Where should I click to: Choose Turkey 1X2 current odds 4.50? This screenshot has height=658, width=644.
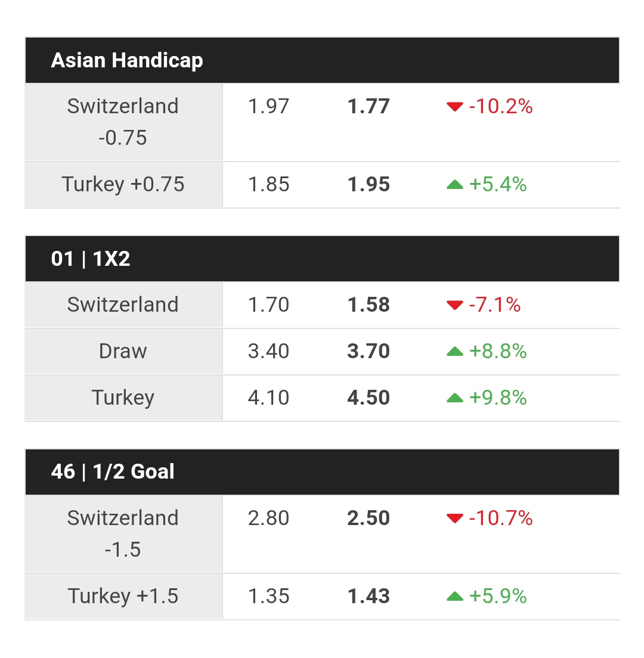(x=369, y=398)
